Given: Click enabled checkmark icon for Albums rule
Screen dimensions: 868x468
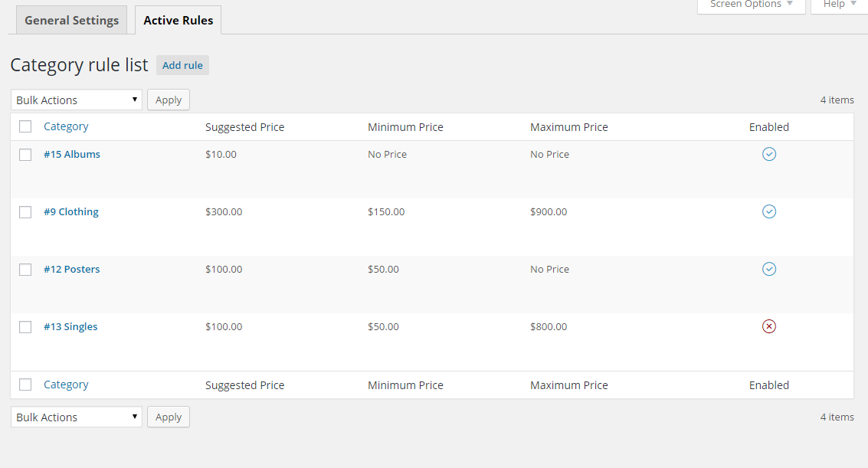Looking at the screenshot, I should pos(769,154).
